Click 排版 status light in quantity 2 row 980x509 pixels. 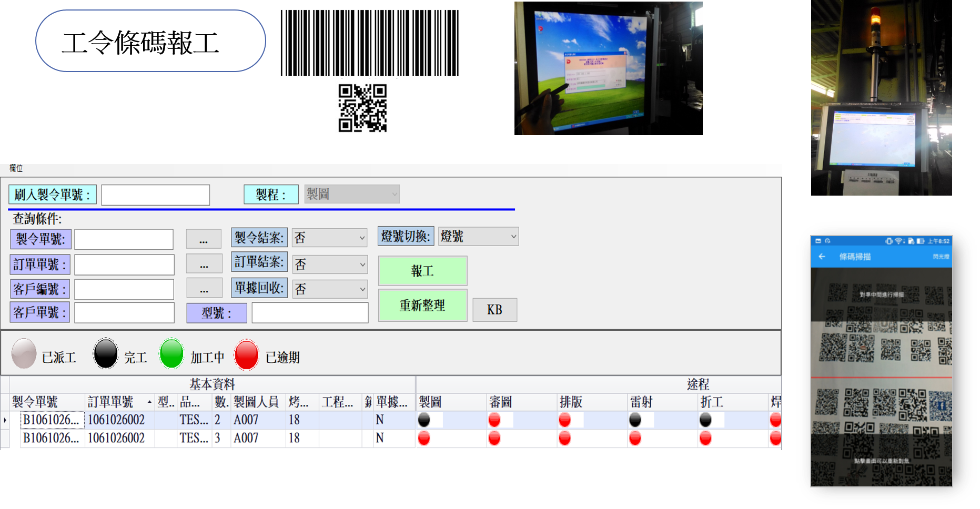point(564,420)
